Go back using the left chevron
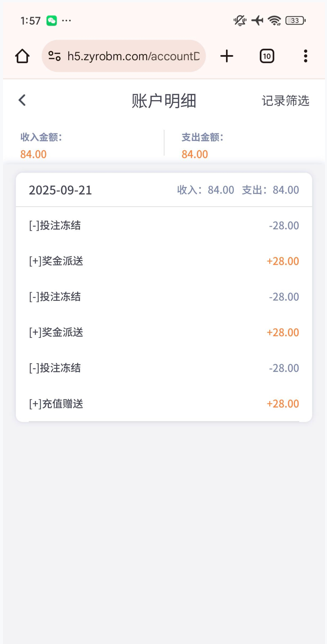This screenshot has height=644, width=327. [22, 100]
